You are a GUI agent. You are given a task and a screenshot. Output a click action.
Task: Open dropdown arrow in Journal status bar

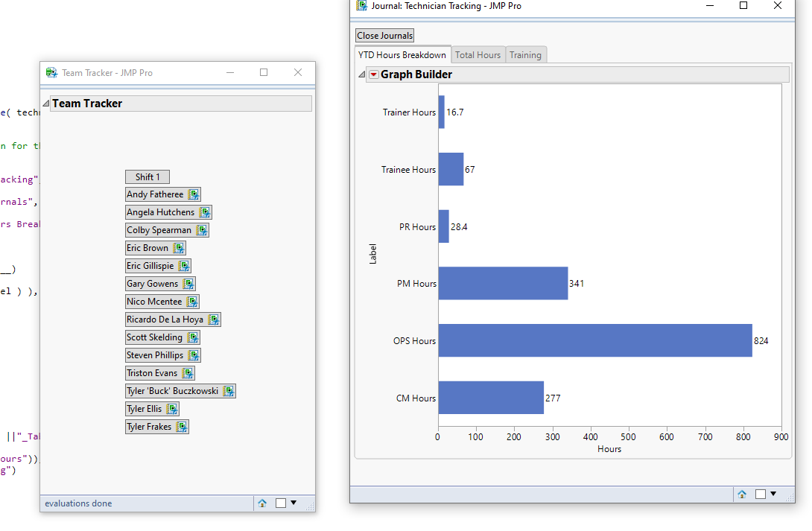point(773,493)
